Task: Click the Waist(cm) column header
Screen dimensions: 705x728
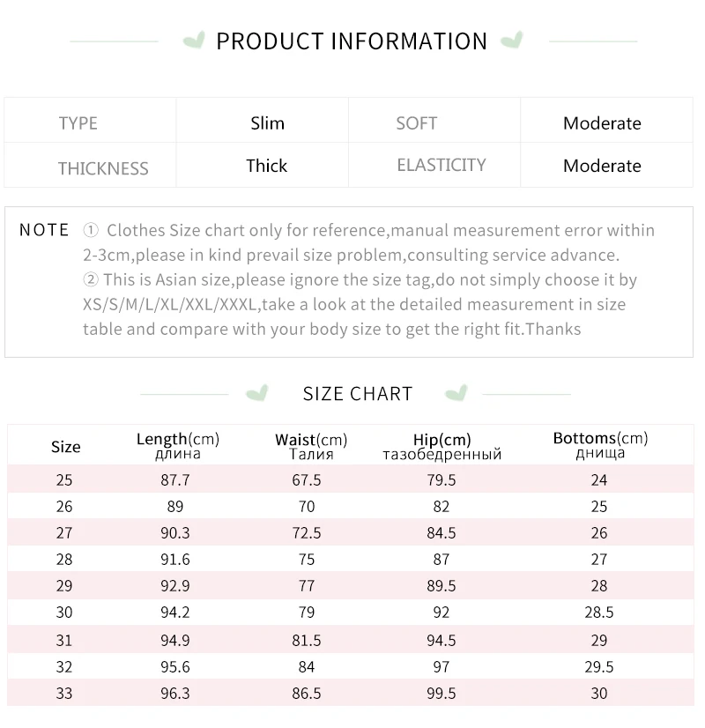Action: (311, 446)
